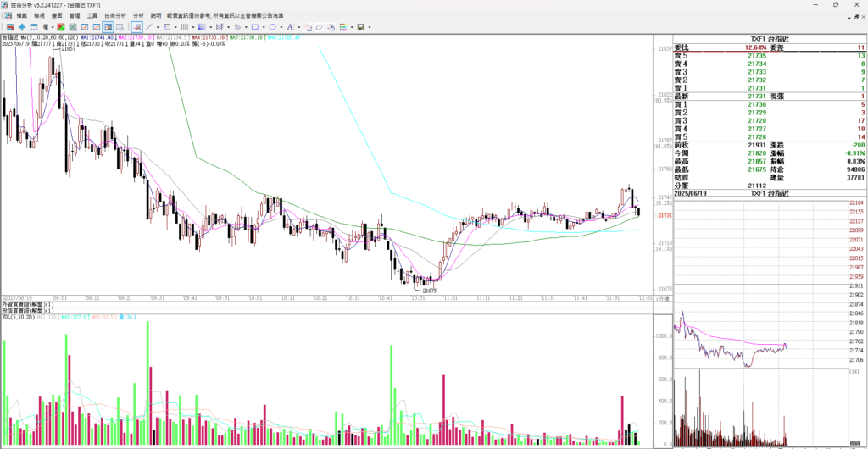Open the 說明 menu
Viewport: 868px width, 449px height.
tap(156, 15)
